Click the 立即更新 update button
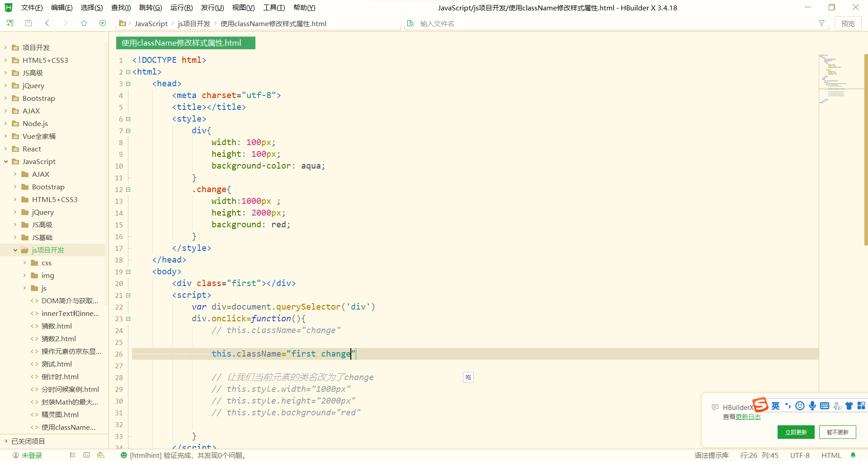The width and height of the screenshot is (868, 461). point(796,432)
